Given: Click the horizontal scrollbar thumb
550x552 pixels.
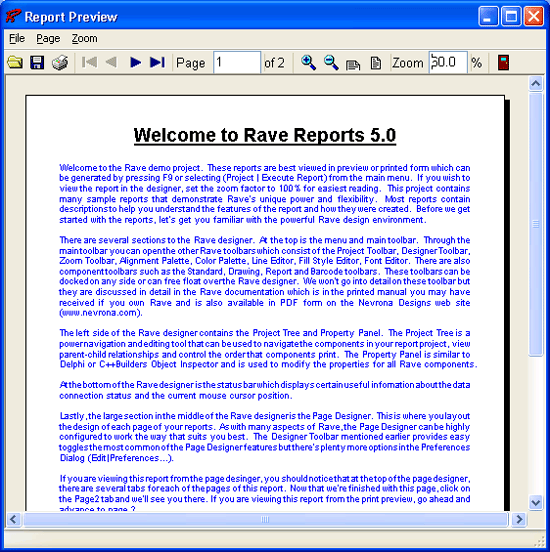Looking at the screenshot, I should pyautogui.click(x=265, y=519).
